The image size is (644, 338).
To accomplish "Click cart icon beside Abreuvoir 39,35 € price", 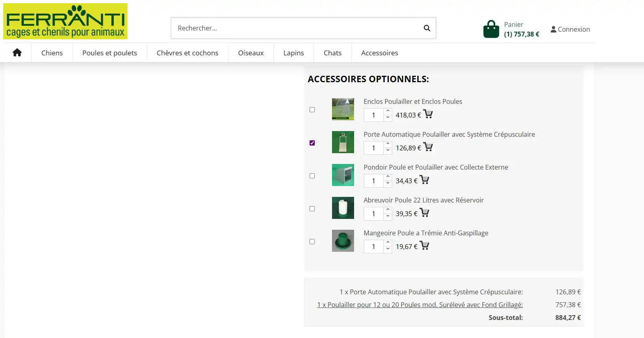I will pyautogui.click(x=424, y=213).
